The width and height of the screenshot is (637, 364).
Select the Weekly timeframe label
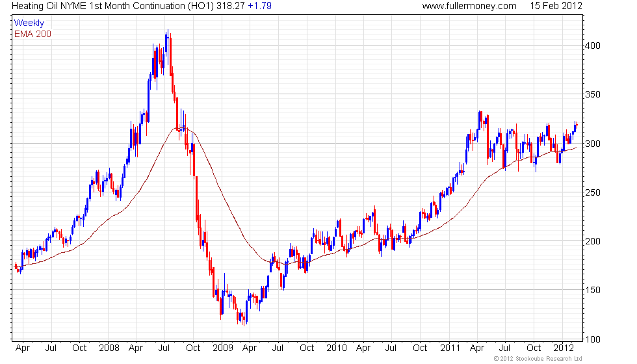click(x=29, y=23)
